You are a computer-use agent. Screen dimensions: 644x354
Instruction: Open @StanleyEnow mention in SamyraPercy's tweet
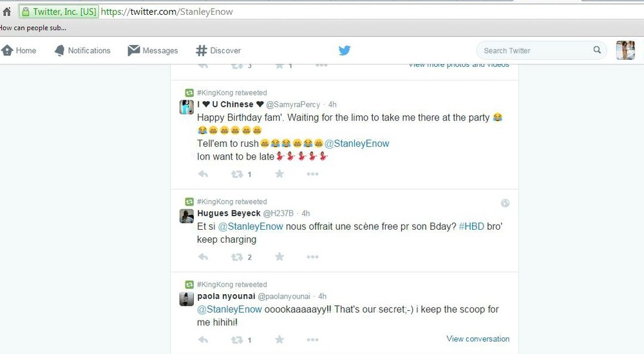[x=357, y=144]
